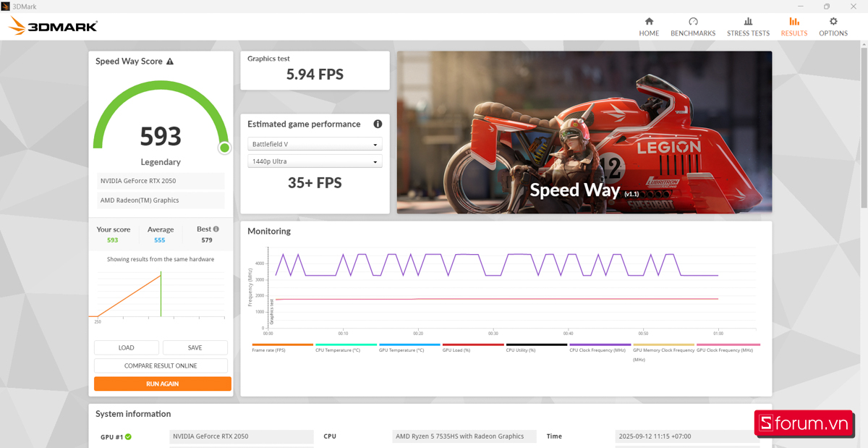Click the AMD Ryzen 5 7535HS CPU field
The width and height of the screenshot is (868, 448).
click(464, 436)
